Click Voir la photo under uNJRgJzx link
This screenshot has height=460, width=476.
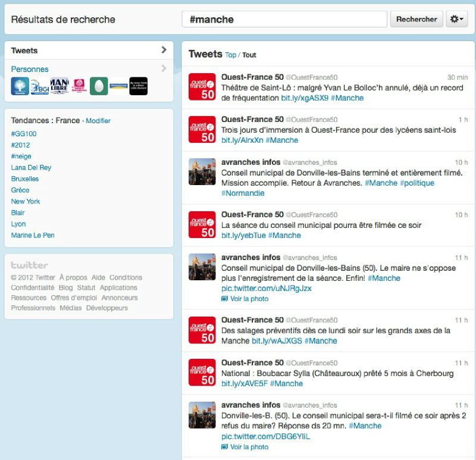(245, 299)
